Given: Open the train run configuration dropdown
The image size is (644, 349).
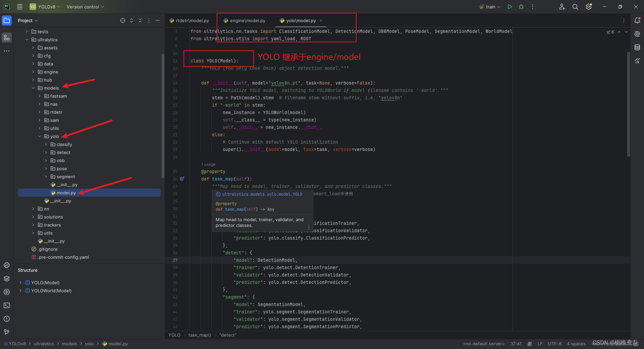Looking at the screenshot, I should pos(490,7).
